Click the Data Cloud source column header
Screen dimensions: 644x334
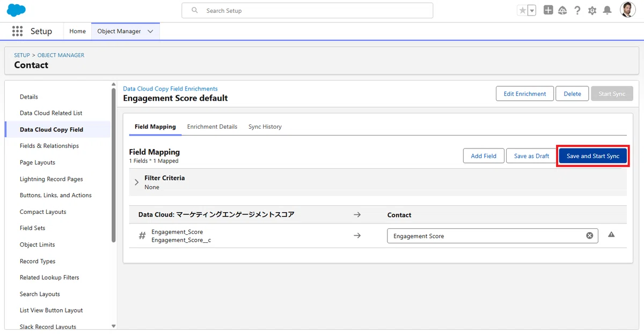216,214
